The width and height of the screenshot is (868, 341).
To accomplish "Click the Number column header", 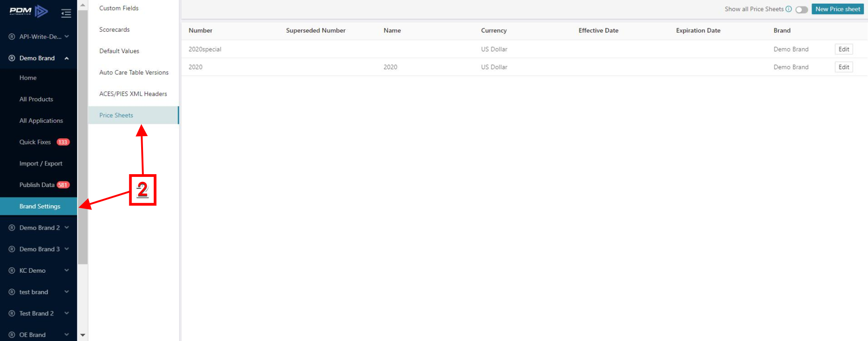I will click(x=200, y=31).
